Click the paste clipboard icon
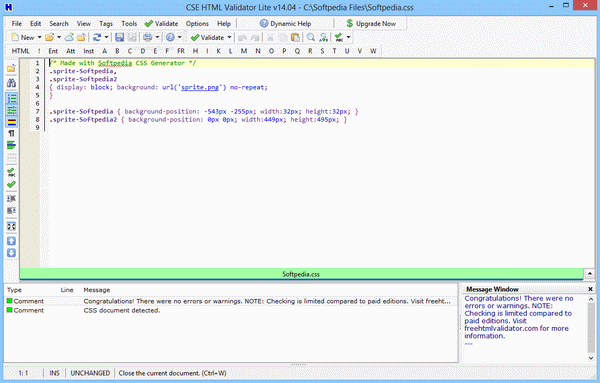The image size is (600, 383). coord(295,37)
